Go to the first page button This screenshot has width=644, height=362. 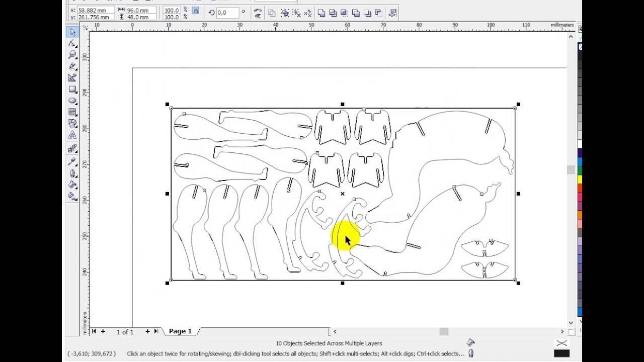[x=94, y=331]
